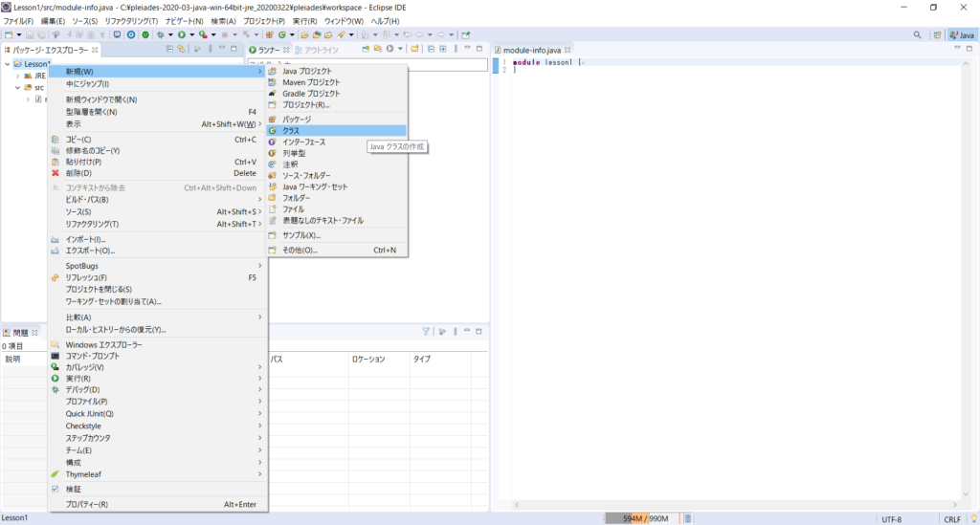Choose Interface (インターフェース) in submenu
980x525 pixels.
pyautogui.click(x=337, y=142)
